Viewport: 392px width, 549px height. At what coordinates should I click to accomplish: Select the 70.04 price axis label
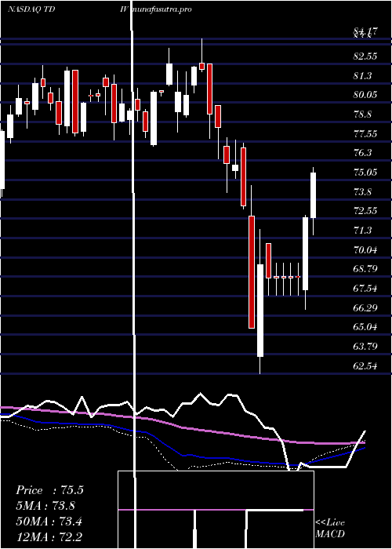365,250
